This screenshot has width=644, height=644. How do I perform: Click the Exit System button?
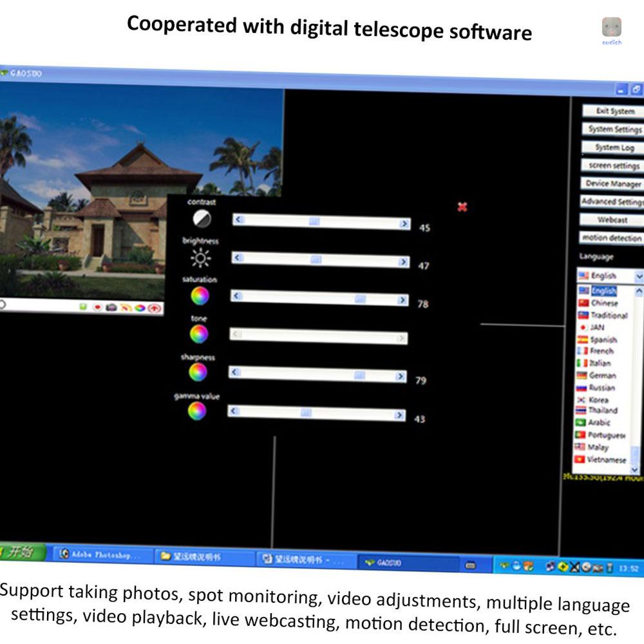click(x=613, y=111)
